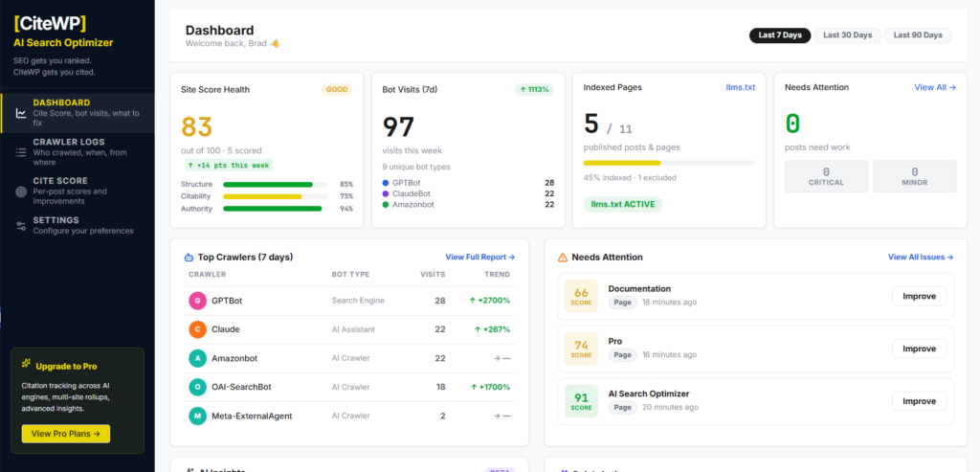Click the OAI-SearchBot avatar icon

[197, 387]
